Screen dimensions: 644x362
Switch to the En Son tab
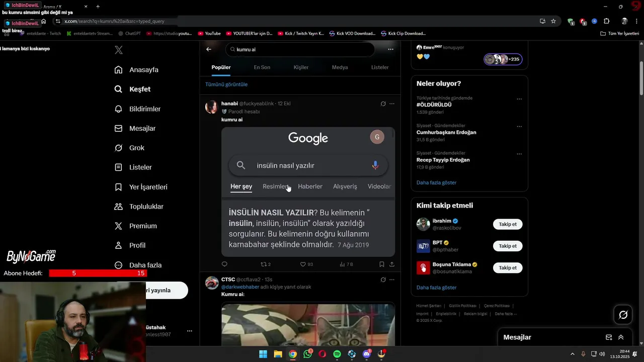pyautogui.click(x=262, y=67)
